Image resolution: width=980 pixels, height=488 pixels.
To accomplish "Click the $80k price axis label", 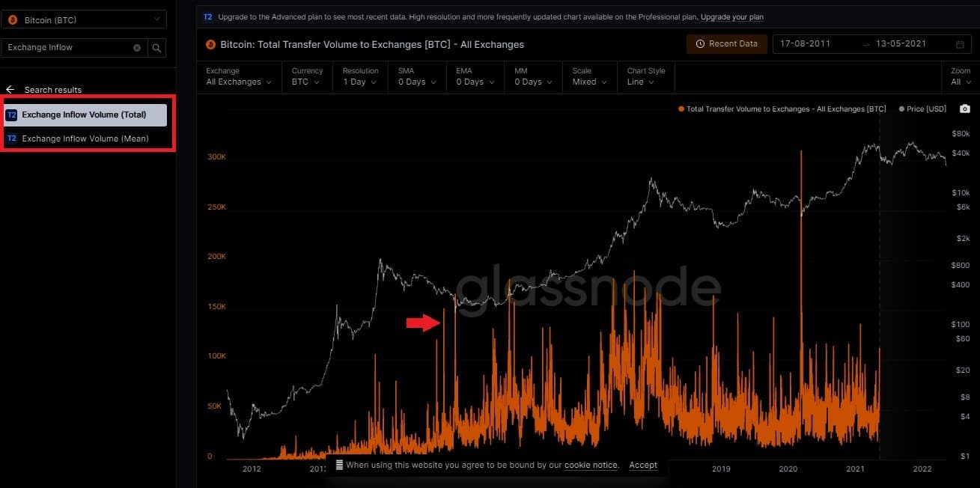I will pos(961,134).
